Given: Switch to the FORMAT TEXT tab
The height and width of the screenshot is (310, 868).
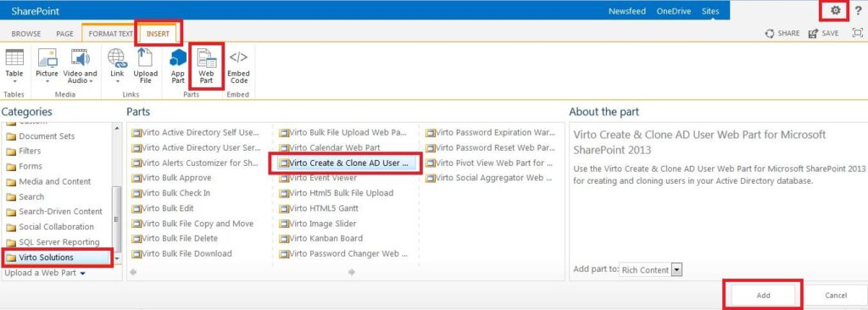Looking at the screenshot, I should 111,34.
